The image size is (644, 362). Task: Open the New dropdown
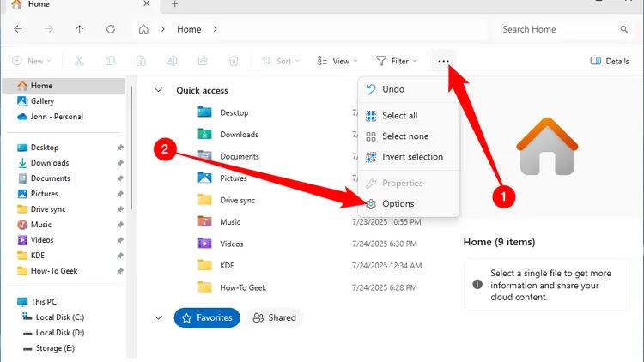(32, 61)
